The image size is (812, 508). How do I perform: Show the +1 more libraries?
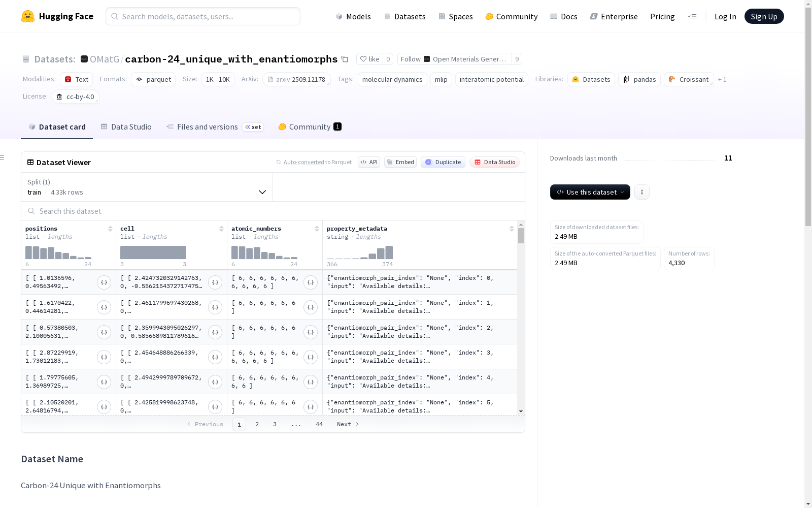[x=722, y=79]
